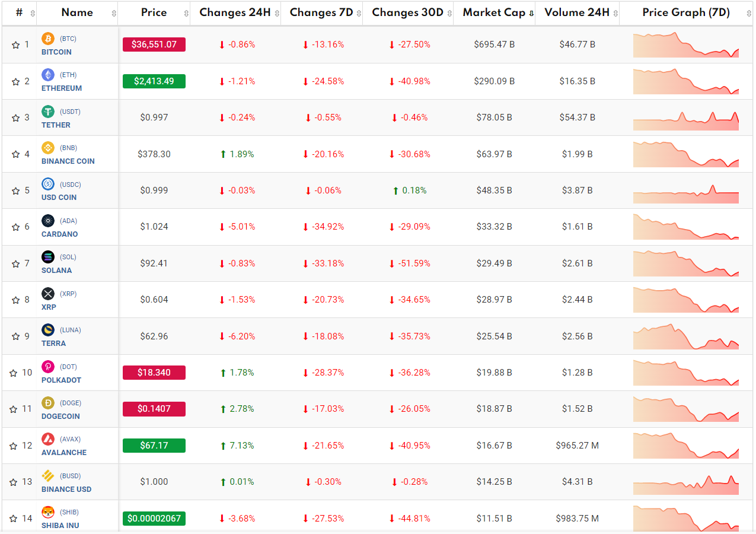This screenshot has width=756, height=534.
Task: Click the Ethereum logo icon
Action: 48,75
